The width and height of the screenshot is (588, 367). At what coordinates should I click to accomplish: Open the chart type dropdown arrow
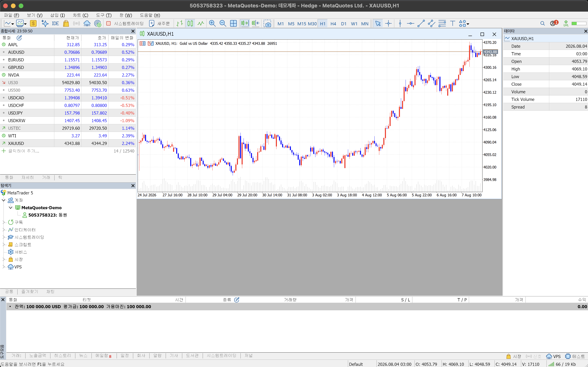[13, 24]
